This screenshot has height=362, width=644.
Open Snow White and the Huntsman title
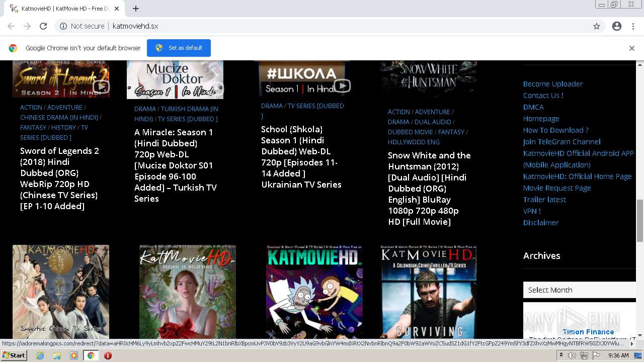429,189
